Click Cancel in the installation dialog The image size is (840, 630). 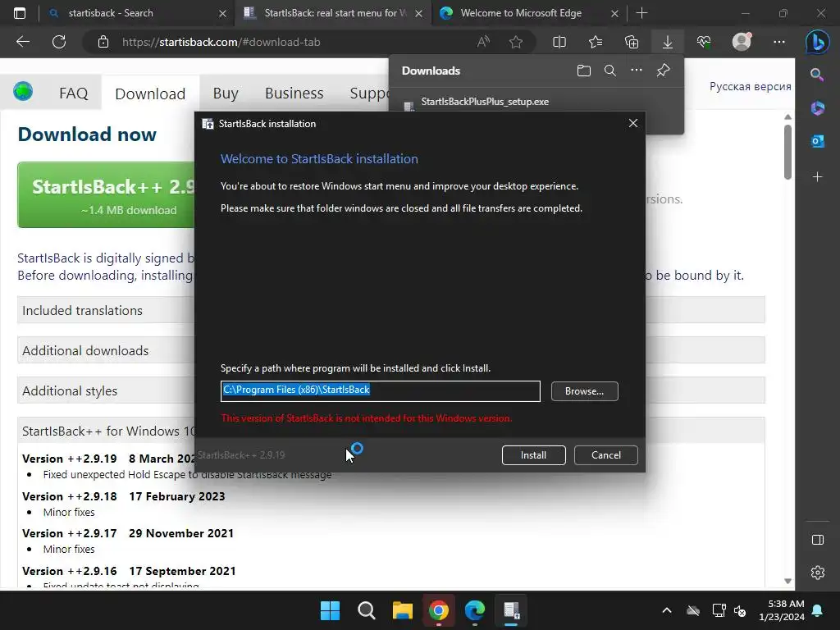click(x=606, y=454)
